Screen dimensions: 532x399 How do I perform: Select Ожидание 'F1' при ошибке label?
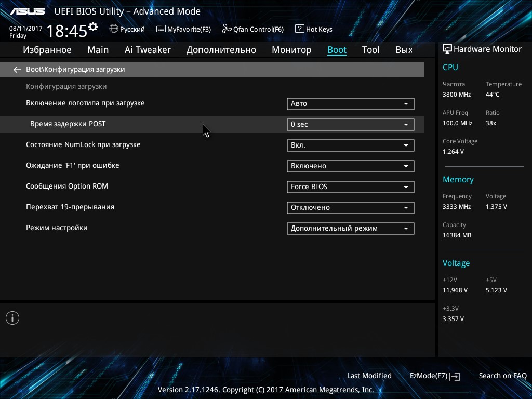[x=73, y=166]
